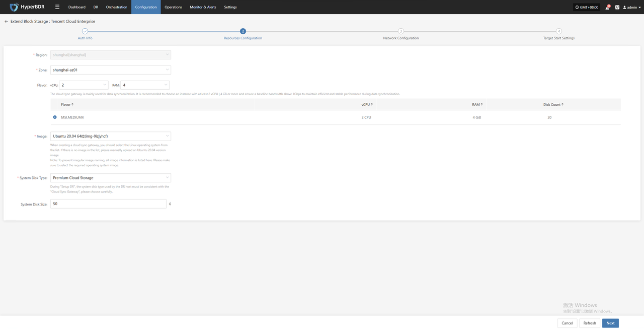Open the RAM flavor dropdown
644x330 pixels.
145,85
